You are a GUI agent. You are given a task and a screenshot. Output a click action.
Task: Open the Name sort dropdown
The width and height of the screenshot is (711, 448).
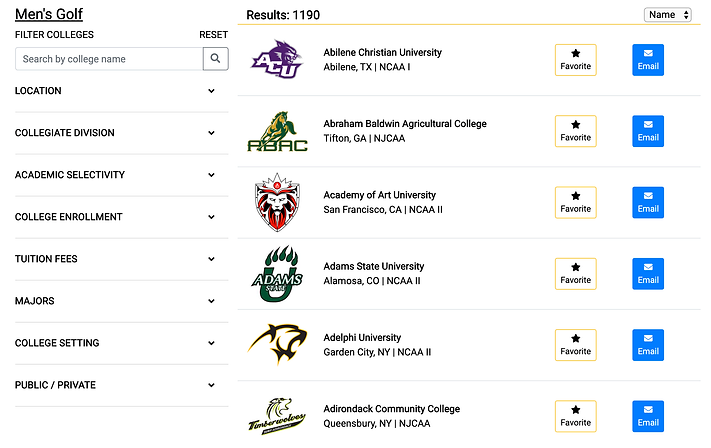pos(668,15)
